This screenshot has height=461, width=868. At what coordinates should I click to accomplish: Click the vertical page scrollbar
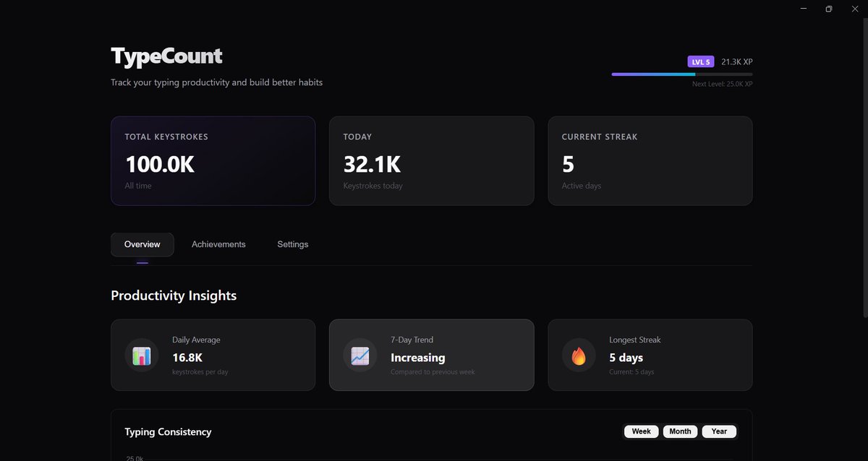pyautogui.click(x=864, y=166)
